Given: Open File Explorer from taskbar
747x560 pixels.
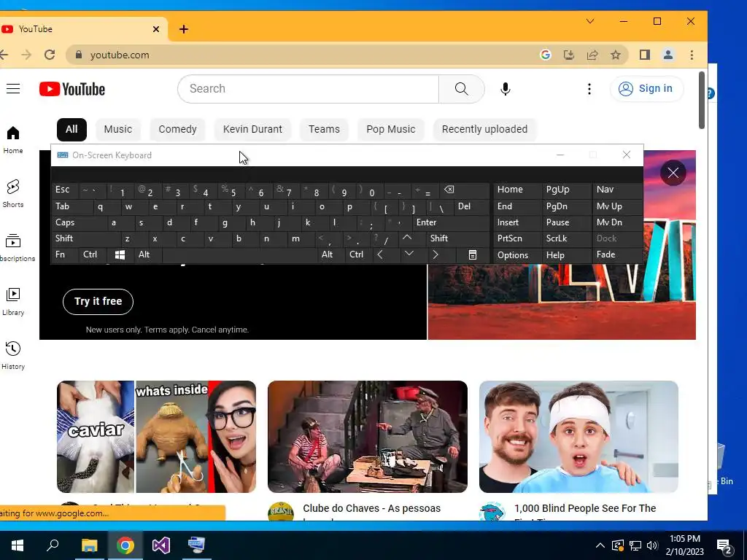Looking at the screenshot, I should [x=89, y=545].
